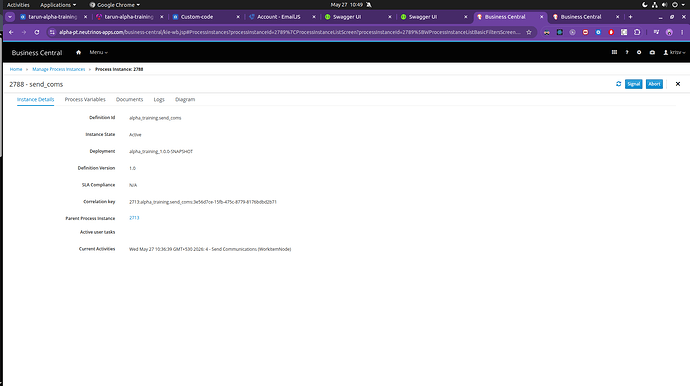Open the React-style dark extension icon
The image size is (690, 386).
pos(559,32)
